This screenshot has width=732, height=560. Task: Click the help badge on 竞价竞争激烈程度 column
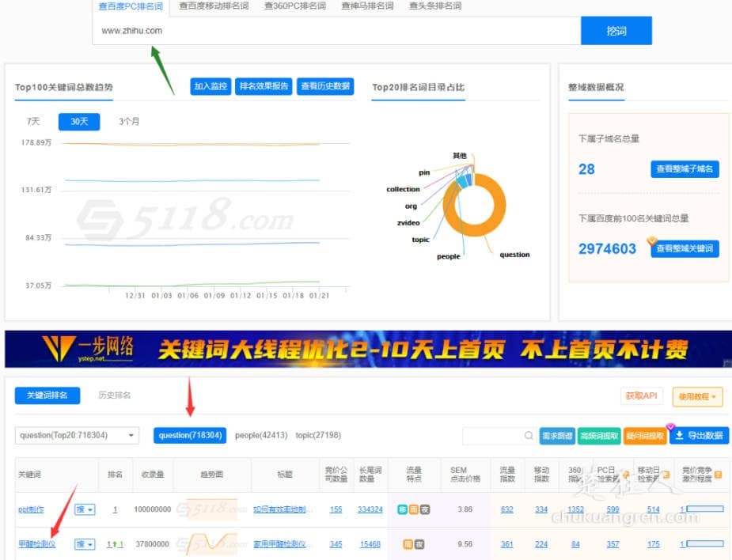pyautogui.click(x=719, y=473)
